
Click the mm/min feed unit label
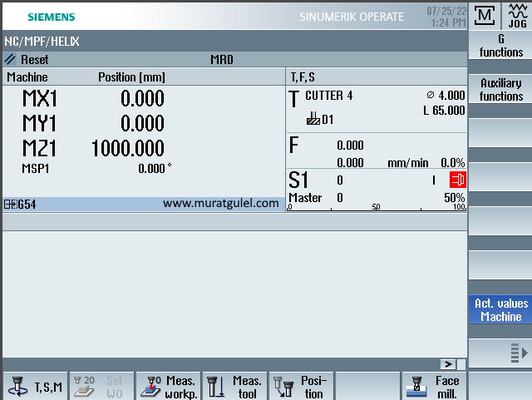(408, 163)
